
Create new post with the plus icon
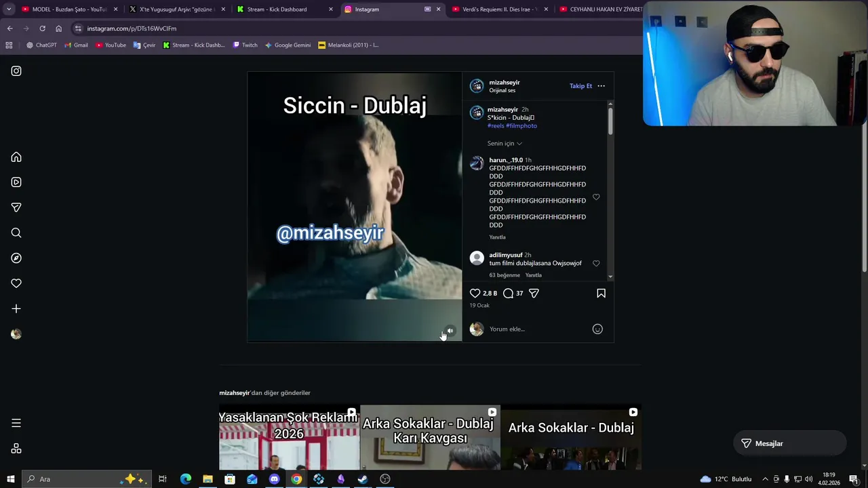click(x=16, y=309)
